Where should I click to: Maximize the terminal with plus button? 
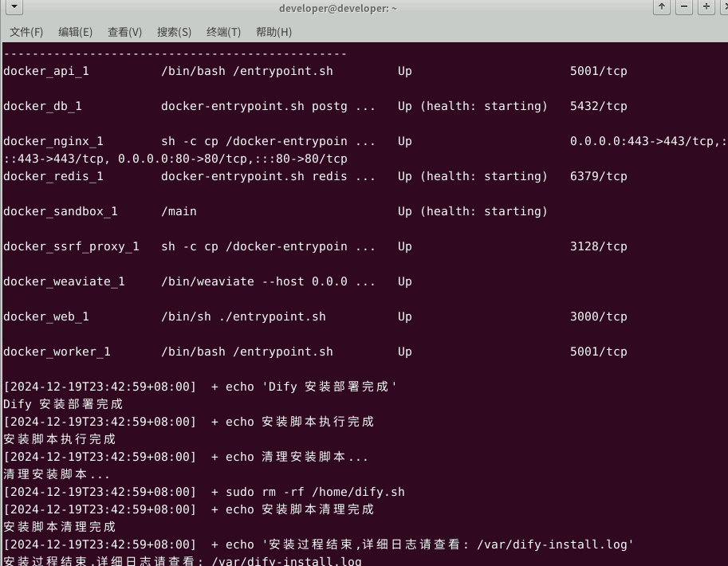coord(706,6)
